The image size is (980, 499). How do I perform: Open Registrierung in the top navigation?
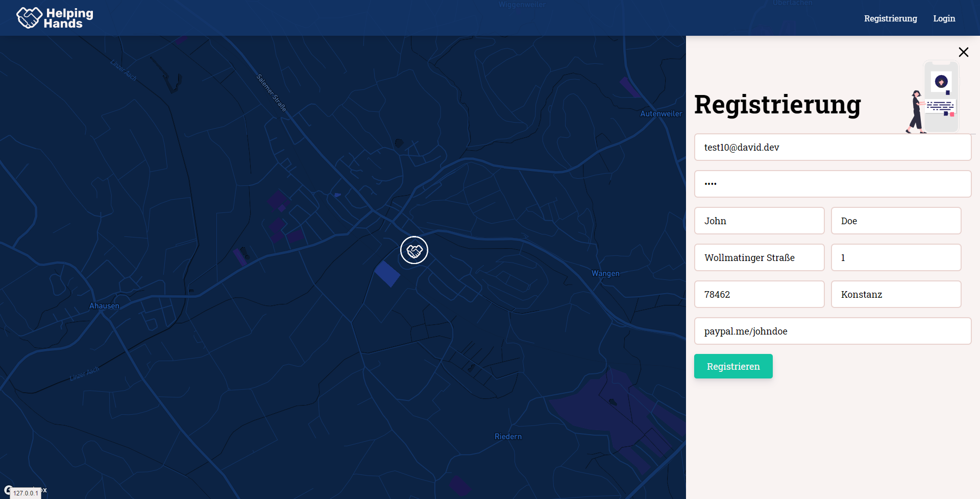(x=890, y=18)
